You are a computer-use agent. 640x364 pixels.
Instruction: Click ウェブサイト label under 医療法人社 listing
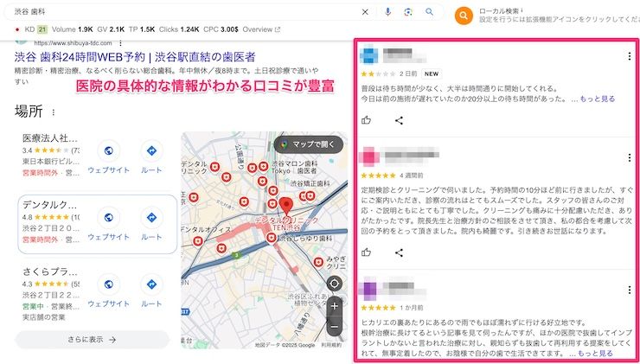pyautogui.click(x=109, y=170)
